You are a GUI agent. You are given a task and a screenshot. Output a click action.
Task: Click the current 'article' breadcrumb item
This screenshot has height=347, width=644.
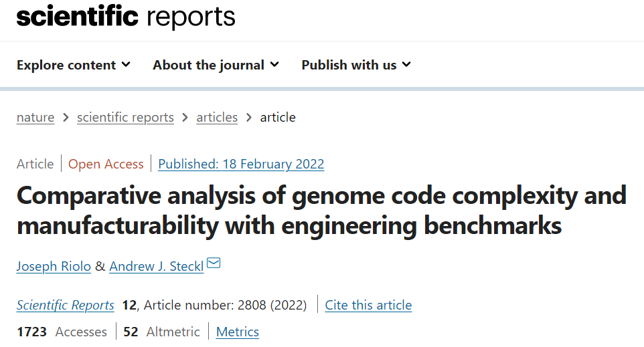[x=278, y=118]
